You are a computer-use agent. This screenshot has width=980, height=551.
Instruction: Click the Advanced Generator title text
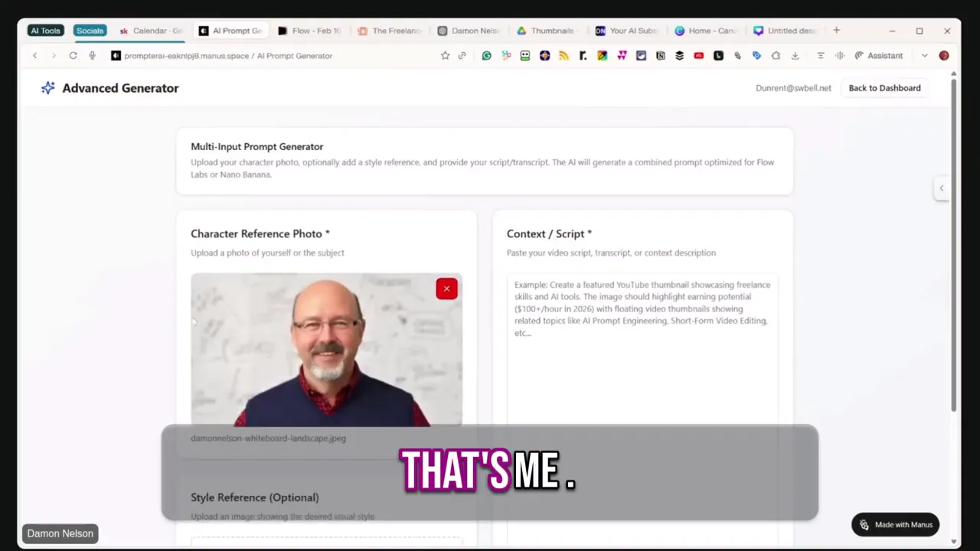(120, 88)
